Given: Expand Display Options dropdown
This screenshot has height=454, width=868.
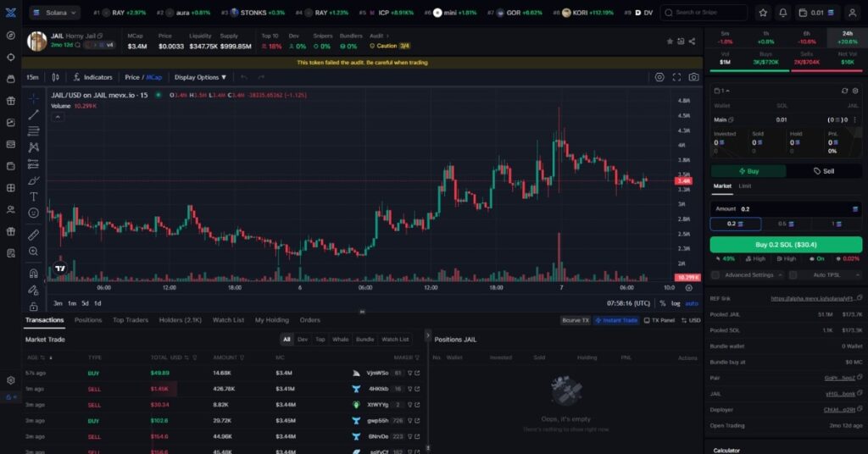Looking at the screenshot, I should pyautogui.click(x=200, y=77).
